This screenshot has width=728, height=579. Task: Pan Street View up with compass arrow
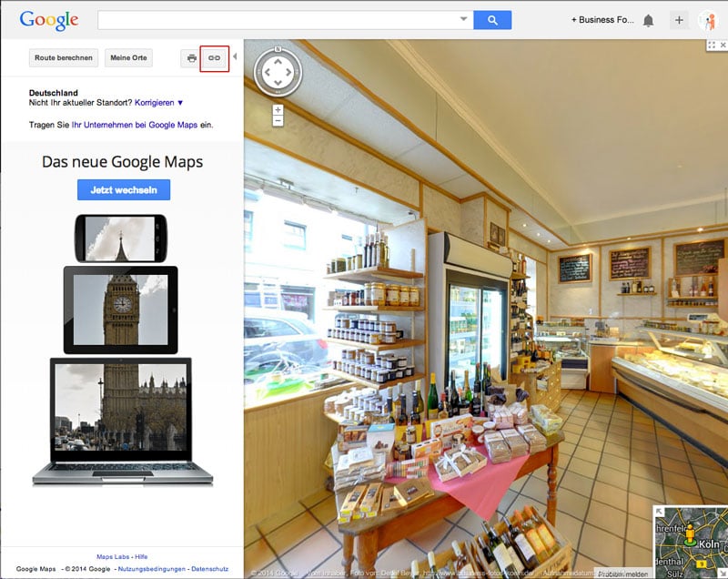pyautogui.click(x=278, y=62)
